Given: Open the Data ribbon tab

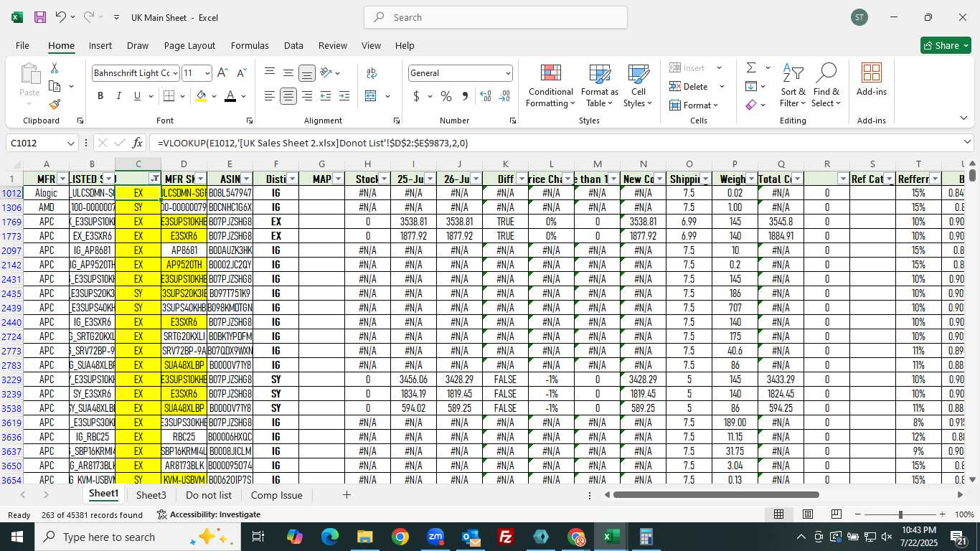Looking at the screenshot, I should point(293,45).
